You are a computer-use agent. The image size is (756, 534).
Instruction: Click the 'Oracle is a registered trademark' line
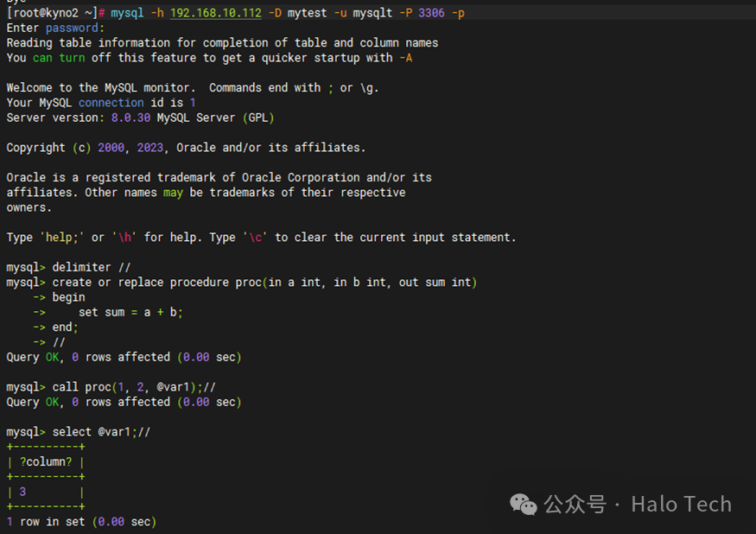point(219,177)
